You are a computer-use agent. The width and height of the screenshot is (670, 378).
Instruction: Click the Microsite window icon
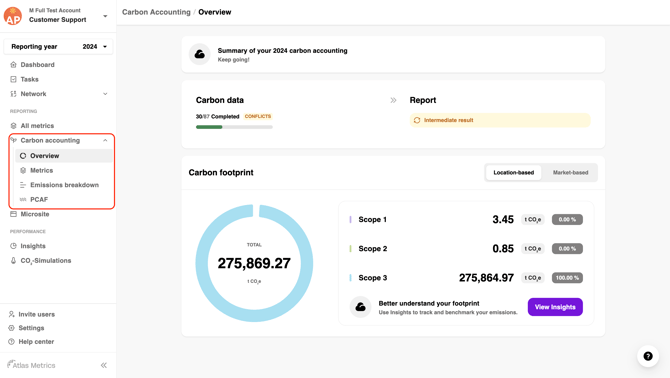click(x=13, y=214)
